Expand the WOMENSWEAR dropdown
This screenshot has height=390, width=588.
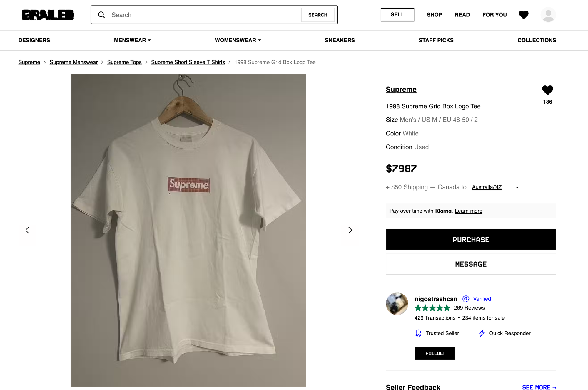238,40
